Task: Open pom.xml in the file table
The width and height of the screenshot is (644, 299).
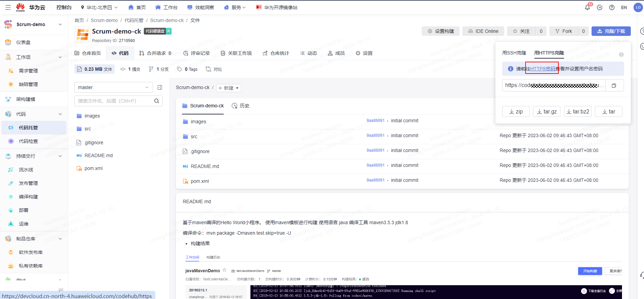Action: click(x=200, y=181)
